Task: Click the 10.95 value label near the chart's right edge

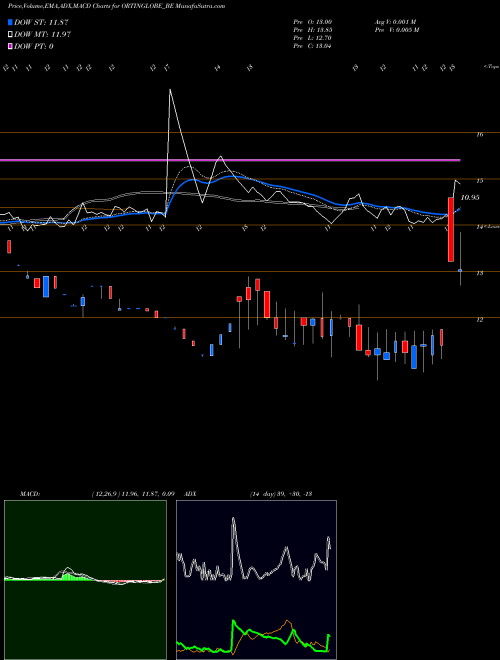Action: (x=470, y=197)
